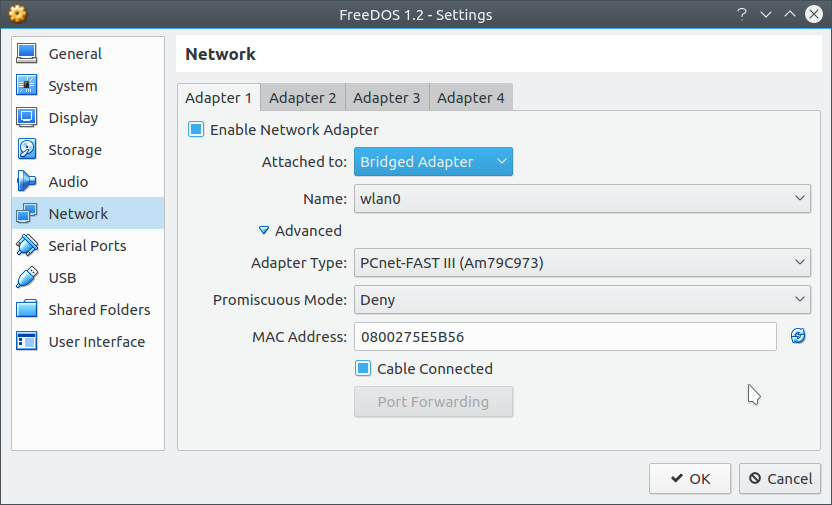The height and width of the screenshot is (505, 832).
Task: Select the USB connector icon
Action: pyautogui.click(x=27, y=277)
